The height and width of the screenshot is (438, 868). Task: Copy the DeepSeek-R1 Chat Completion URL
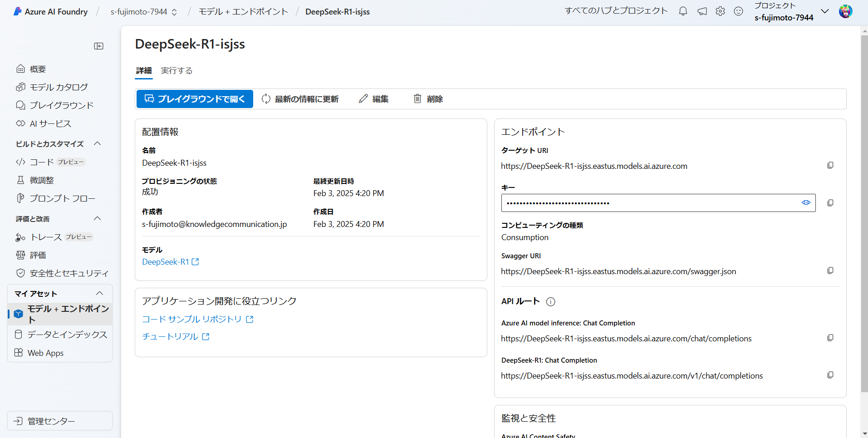830,375
